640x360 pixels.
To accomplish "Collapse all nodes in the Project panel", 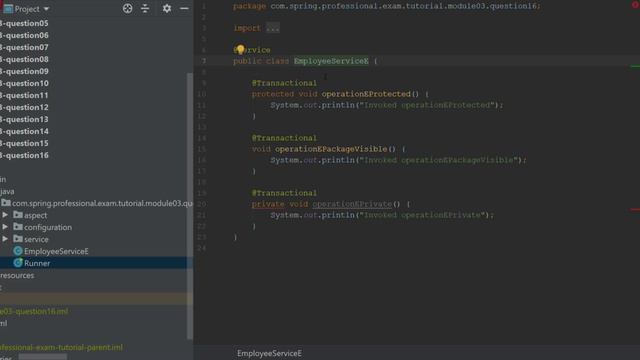I will 145,8.
